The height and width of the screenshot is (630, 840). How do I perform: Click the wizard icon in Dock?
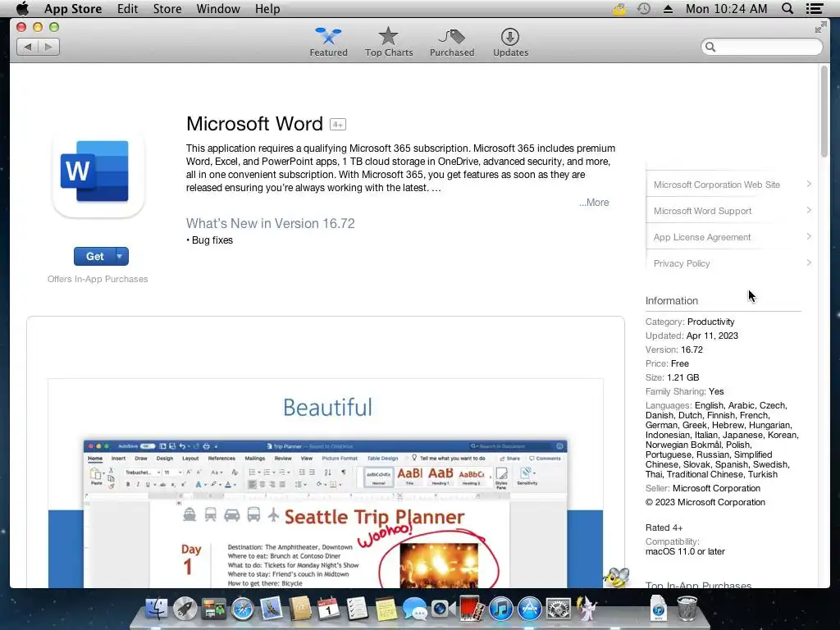pyautogui.click(x=587, y=609)
